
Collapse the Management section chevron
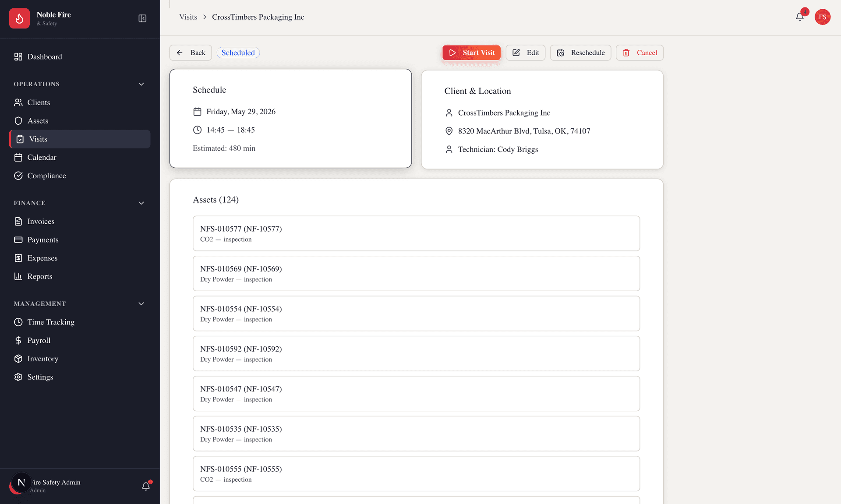point(141,303)
